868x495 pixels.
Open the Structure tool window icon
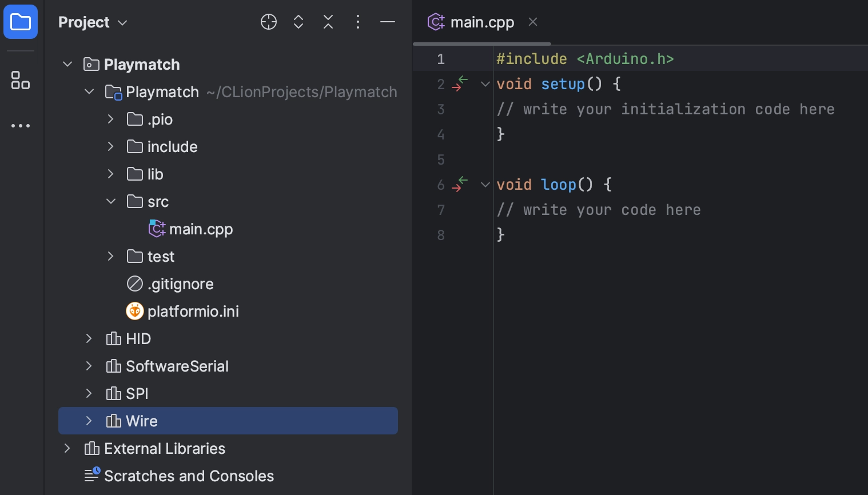click(x=21, y=80)
